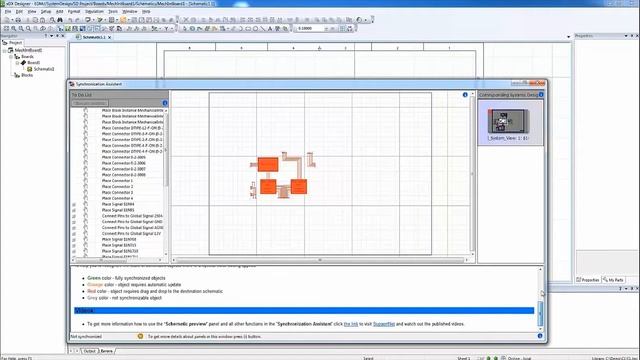This screenshot has height=360, width=640.
Task: Open the View menu
Action: (x=32, y=12)
